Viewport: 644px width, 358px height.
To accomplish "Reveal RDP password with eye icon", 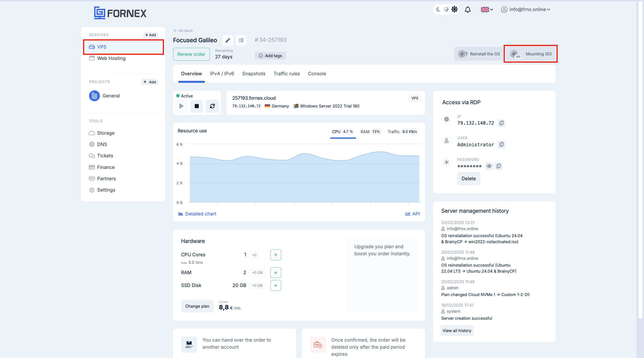I will pos(489,166).
